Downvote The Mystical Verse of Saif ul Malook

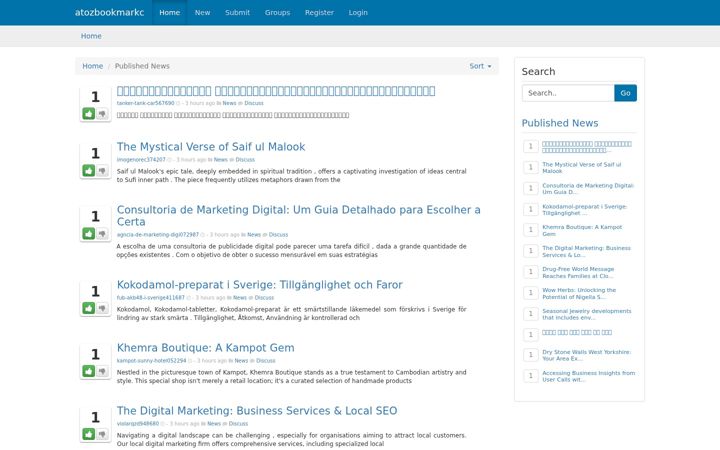102,170
